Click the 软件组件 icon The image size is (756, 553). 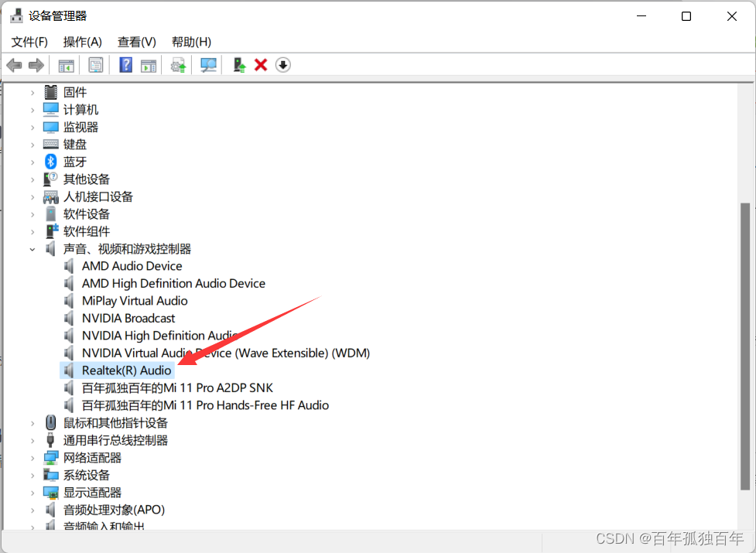tap(51, 231)
